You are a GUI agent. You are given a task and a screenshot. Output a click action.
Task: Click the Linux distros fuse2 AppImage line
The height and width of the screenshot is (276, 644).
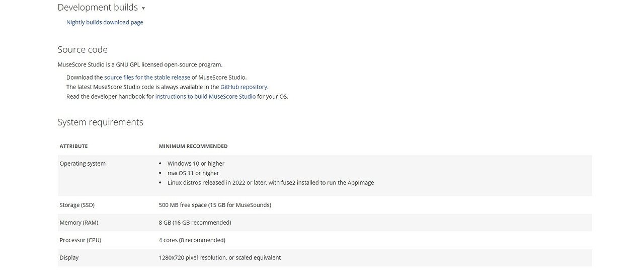[x=271, y=183]
